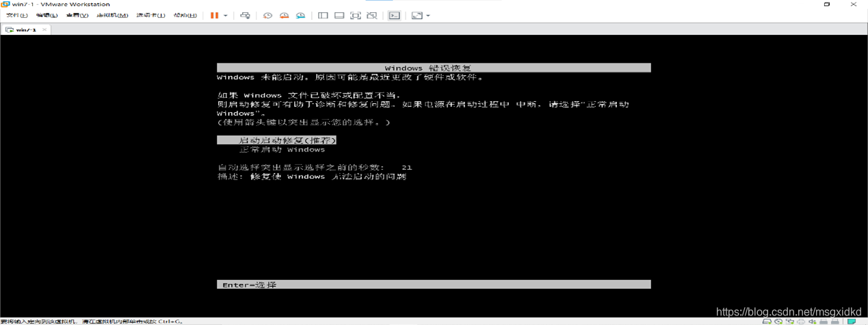Click the printer status icon

click(x=801, y=321)
